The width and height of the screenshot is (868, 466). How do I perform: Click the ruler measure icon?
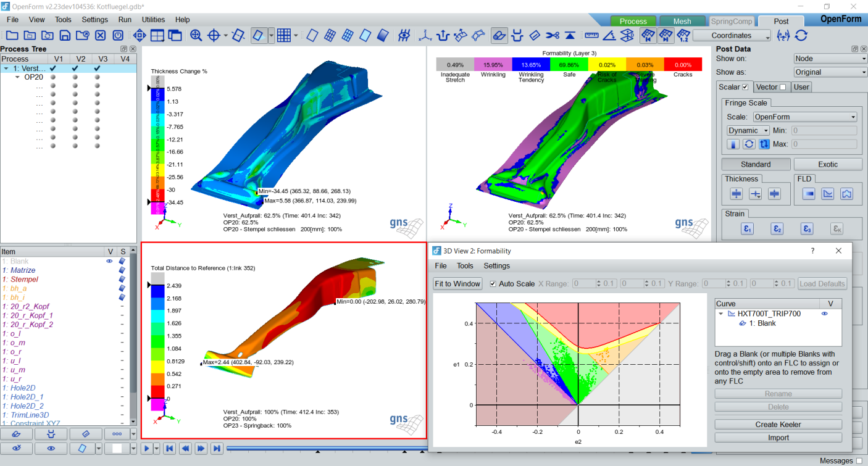click(x=591, y=36)
